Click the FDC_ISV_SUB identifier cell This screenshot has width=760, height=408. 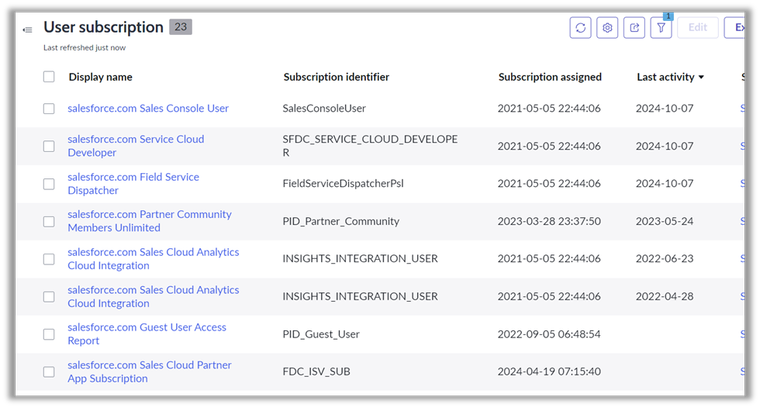[316, 372]
